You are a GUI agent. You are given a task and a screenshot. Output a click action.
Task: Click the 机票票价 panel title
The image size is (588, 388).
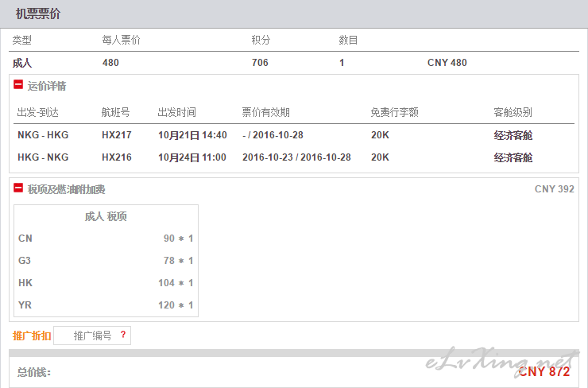pos(38,14)
